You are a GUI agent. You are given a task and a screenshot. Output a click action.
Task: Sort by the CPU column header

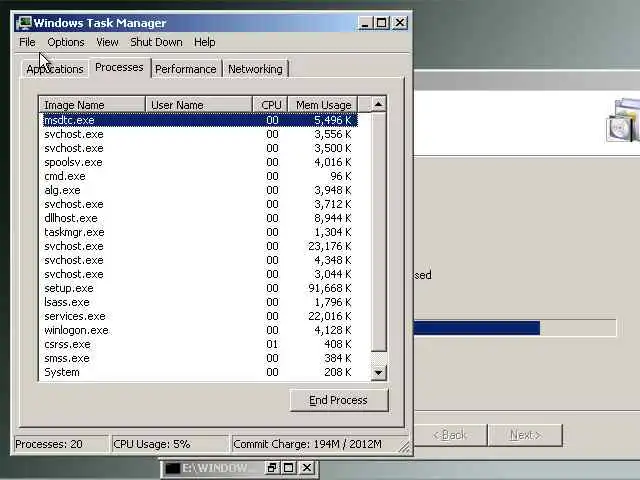(271, 105)
